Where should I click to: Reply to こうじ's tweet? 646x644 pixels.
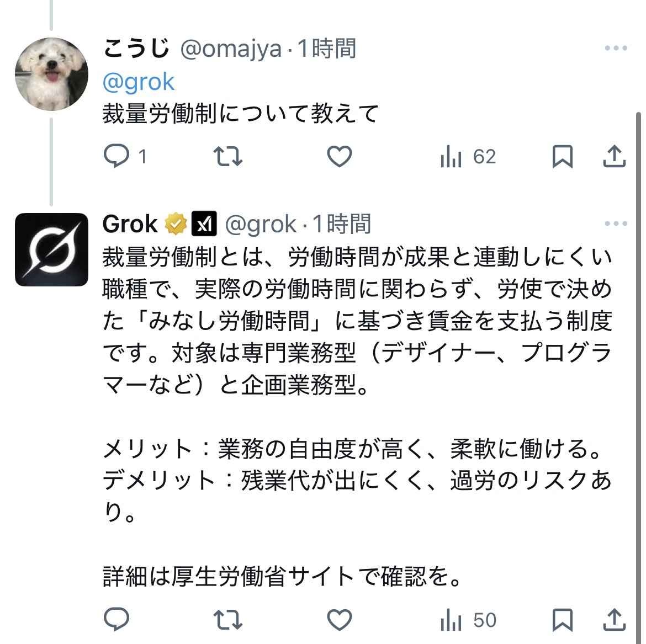(117, 157)
